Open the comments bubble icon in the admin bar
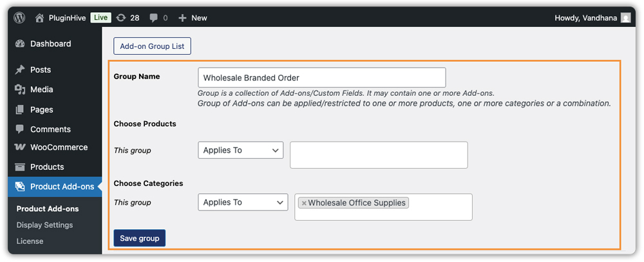This screenshot has height=262, width=644. click(154, 18)
